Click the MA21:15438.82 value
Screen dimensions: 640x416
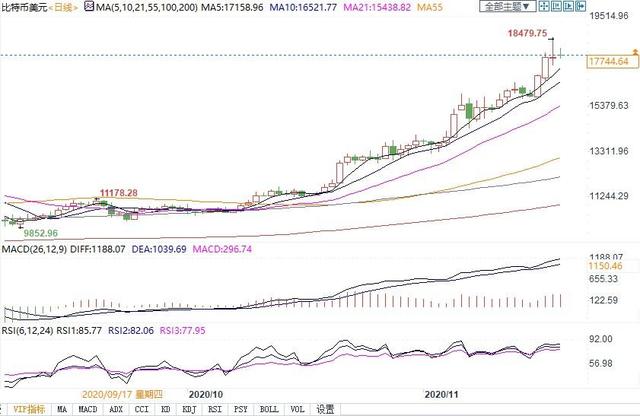pyautogui.click(x=377, y=7)
